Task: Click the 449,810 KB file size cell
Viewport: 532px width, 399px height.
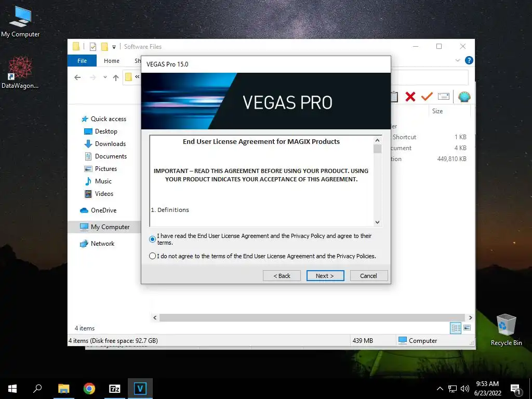Action: click(451, 159)
